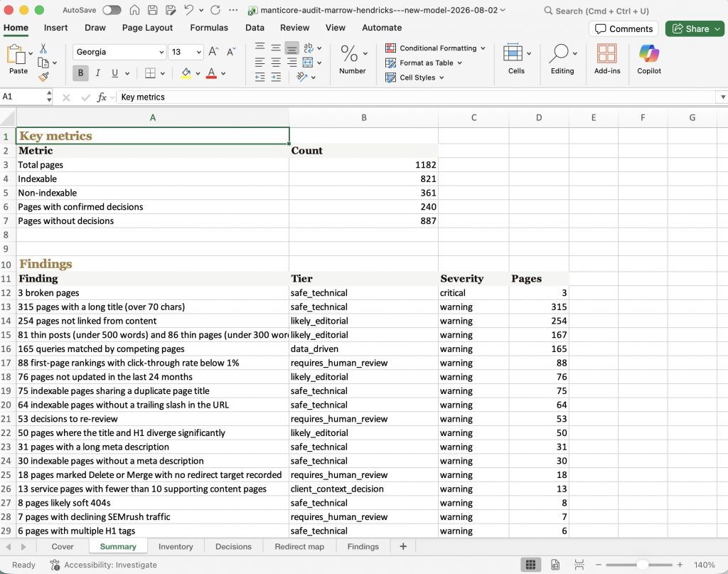Image resolution: width=728 pixels, height=574 pixels.
Task: Switch to Page Break Preview view
Action: (x=579, y=565)
